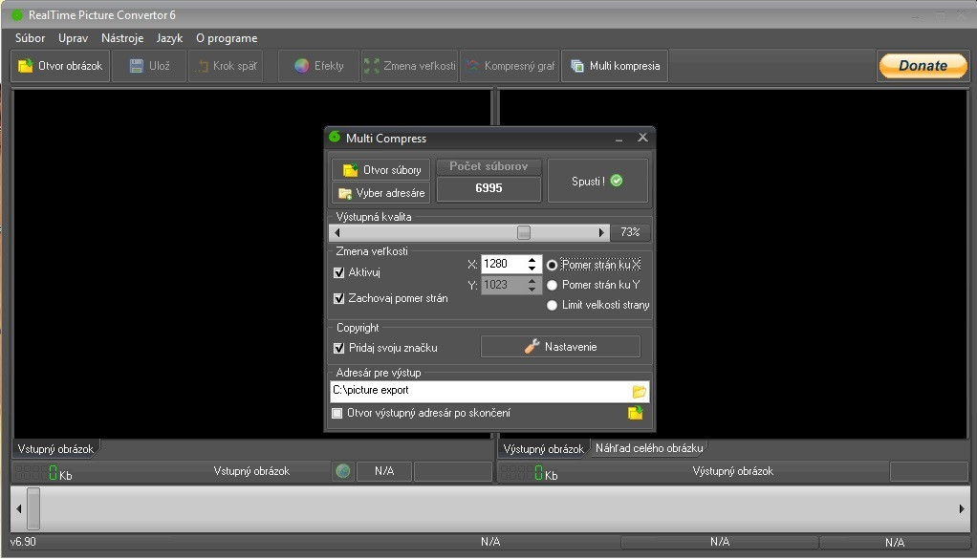The image size is (977, 560).
Task: Open the Uprav menu
Action: pos(73,38)
